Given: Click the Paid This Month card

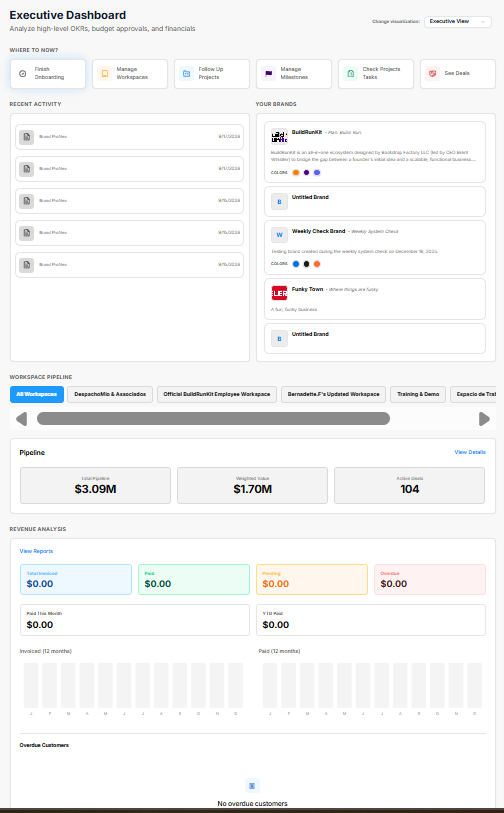Looking at the screenshot, I should click(x=135, y=620).
